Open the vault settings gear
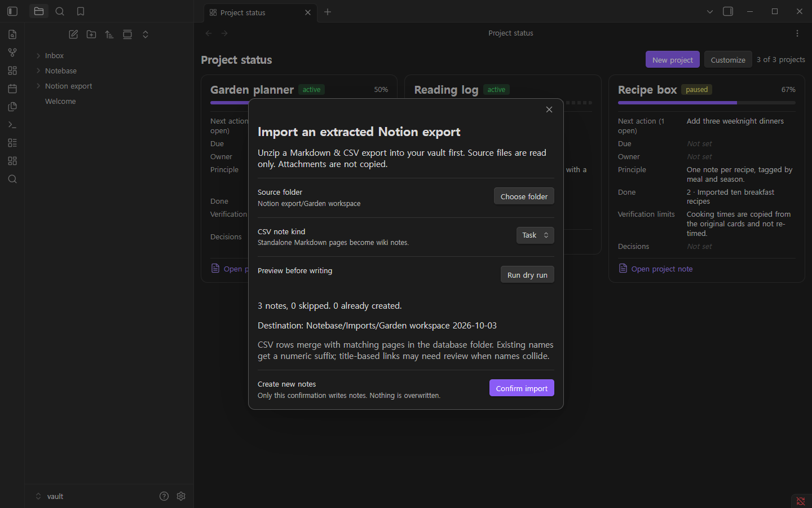812x508 pixels. click(181, 496)
